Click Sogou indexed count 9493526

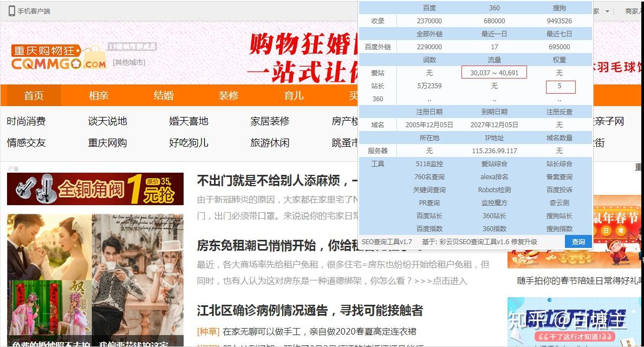[559, 21]
